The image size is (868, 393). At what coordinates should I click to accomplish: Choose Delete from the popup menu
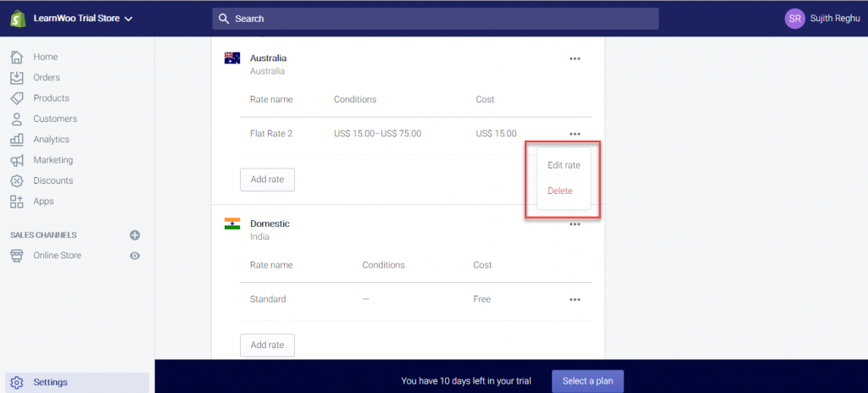click(x=559, y=191)
